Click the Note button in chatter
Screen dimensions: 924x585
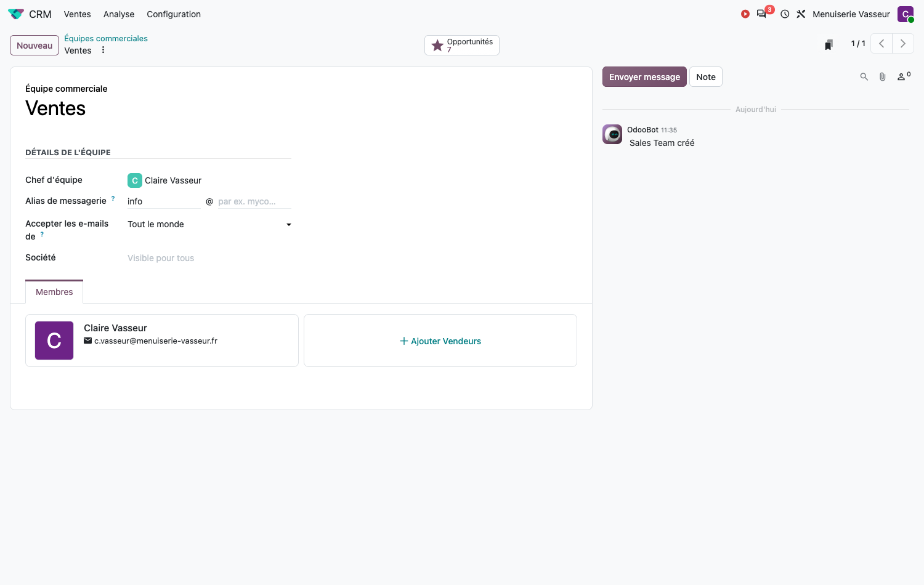coord(706,77)
